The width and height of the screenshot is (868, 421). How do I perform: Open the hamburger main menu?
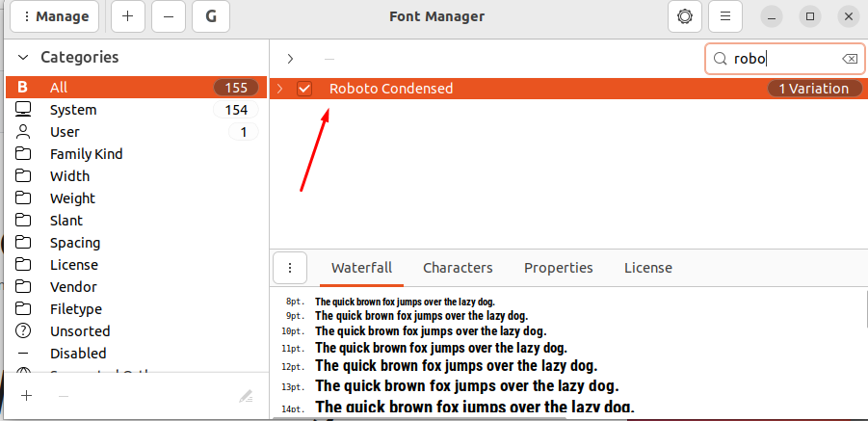(725, 16)
